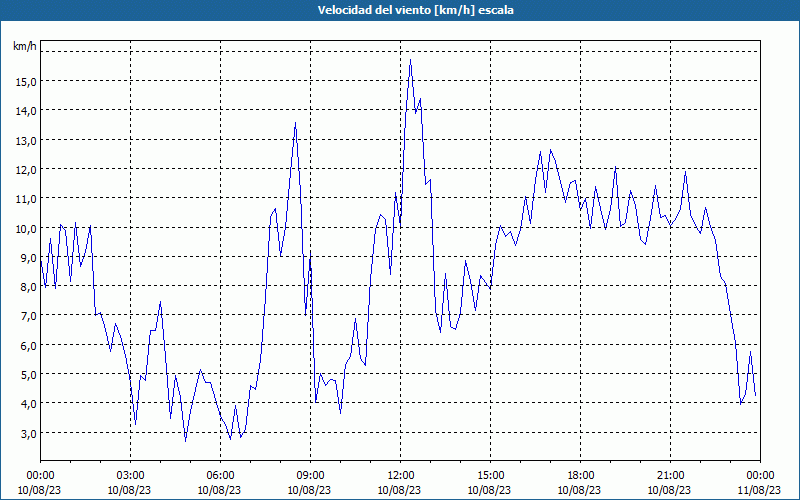This screenshot has height=500, width=800.
Task: Select the 6,0 y-axis value
Action: coord(28,345)
